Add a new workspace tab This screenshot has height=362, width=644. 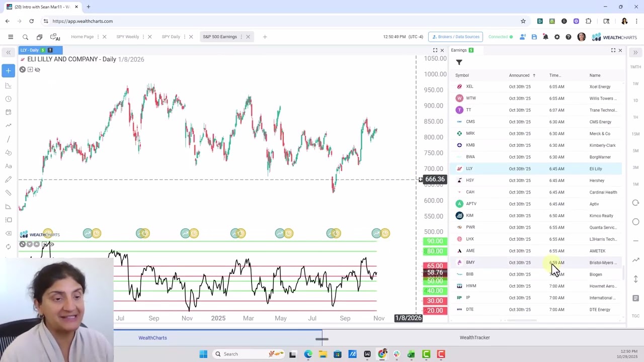pos(265,37)
